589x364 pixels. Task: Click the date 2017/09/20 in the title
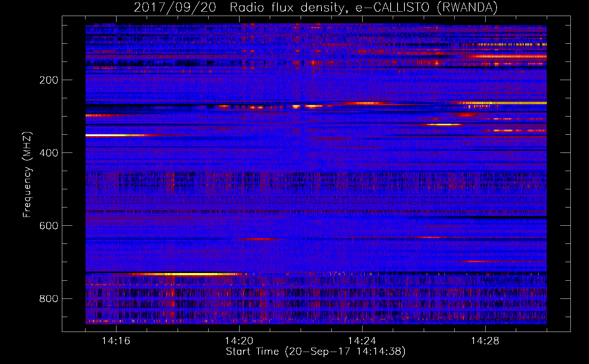click(x=175, y=7)
